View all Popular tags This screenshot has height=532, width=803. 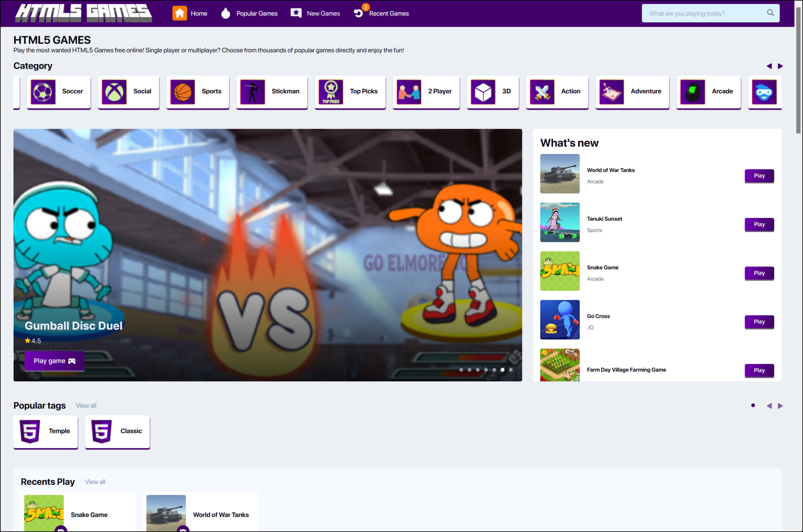pyautogui.click(x=86, y=405)
